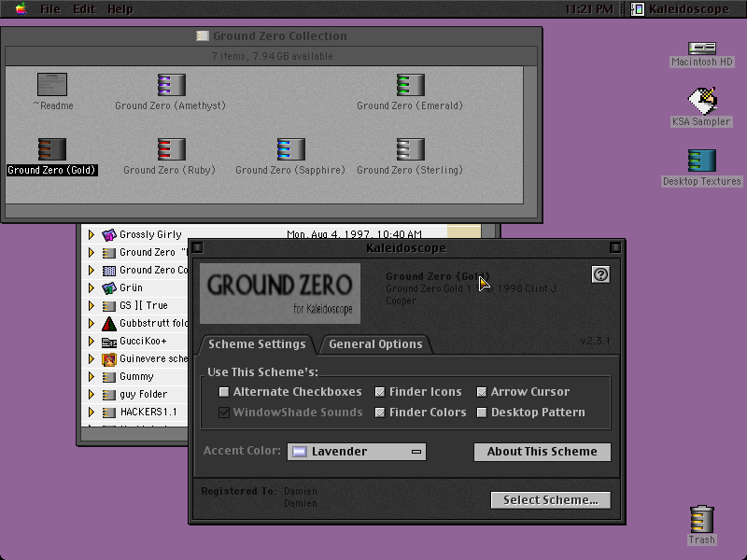Open the File menu
The width and height of the screenshot is (747, 560).
(50, 9)
